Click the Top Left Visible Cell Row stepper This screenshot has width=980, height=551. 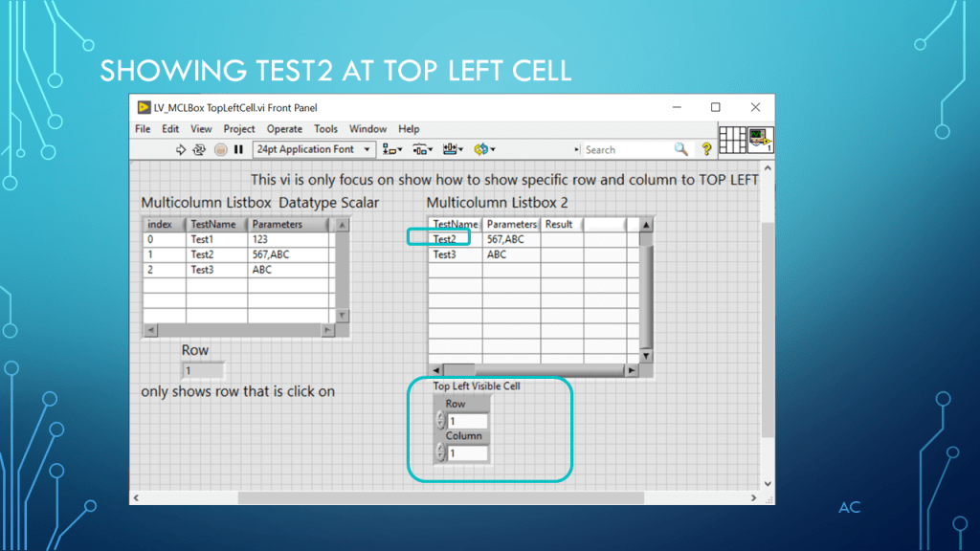click(440, 421)
